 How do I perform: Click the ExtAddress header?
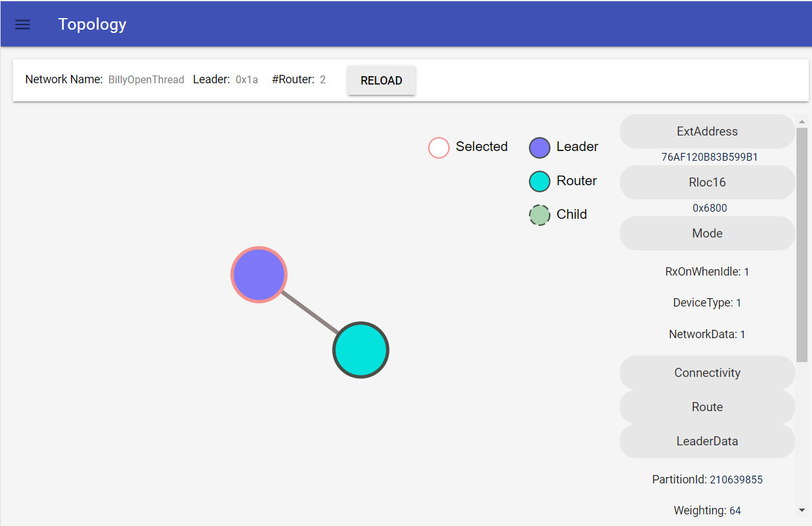click(x=707, y=132)
